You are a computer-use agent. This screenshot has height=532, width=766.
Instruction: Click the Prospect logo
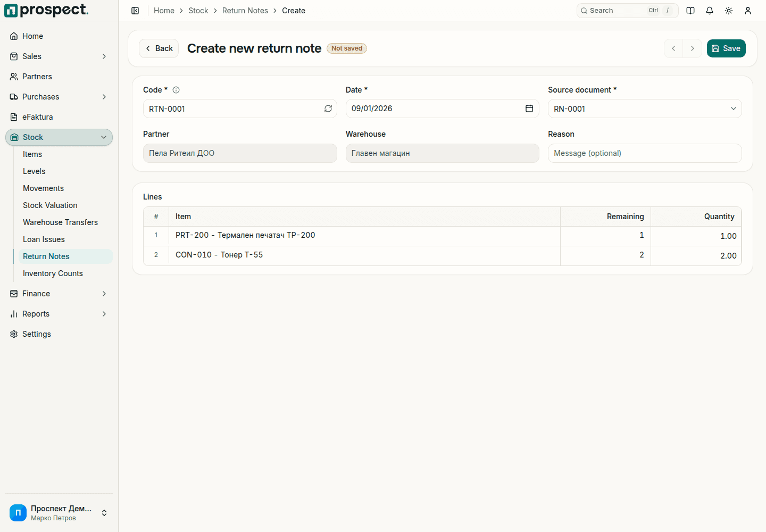click(x=47, y=10)
